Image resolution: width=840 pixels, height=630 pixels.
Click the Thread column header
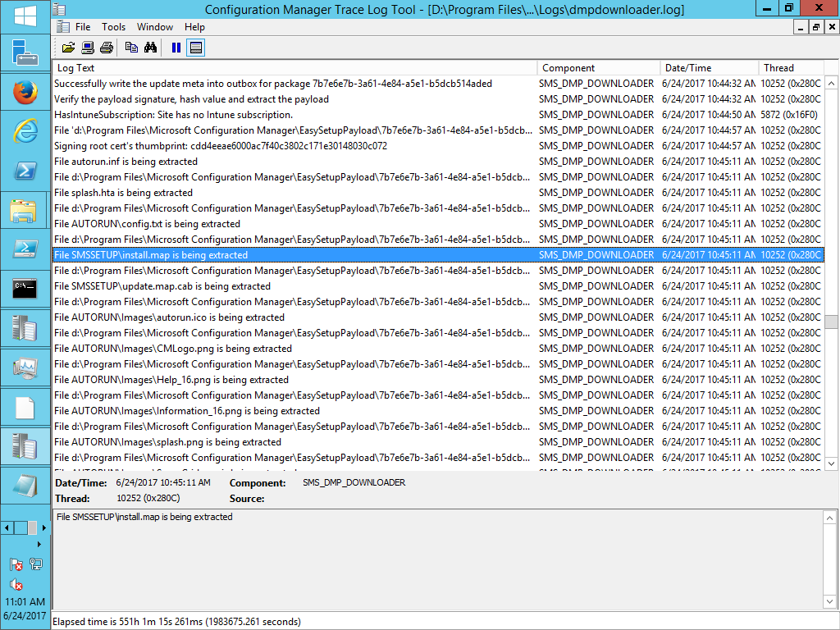(792, 68)
